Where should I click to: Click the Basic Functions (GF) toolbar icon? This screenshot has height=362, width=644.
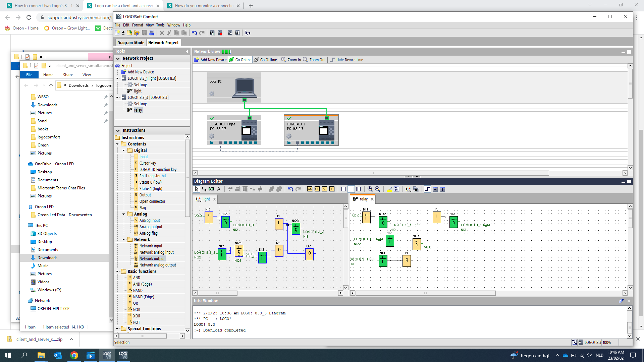point(317,189)
